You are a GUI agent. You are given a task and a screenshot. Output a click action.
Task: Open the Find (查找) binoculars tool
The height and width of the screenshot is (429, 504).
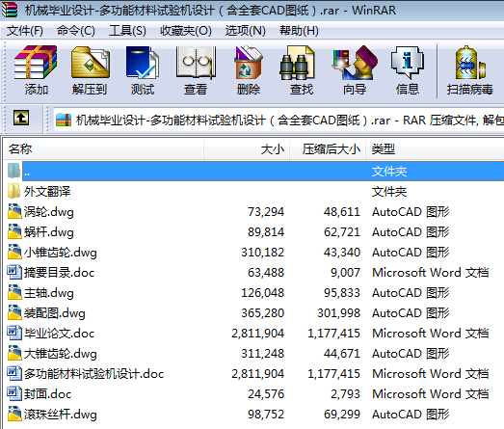click(x=298, y=62)
